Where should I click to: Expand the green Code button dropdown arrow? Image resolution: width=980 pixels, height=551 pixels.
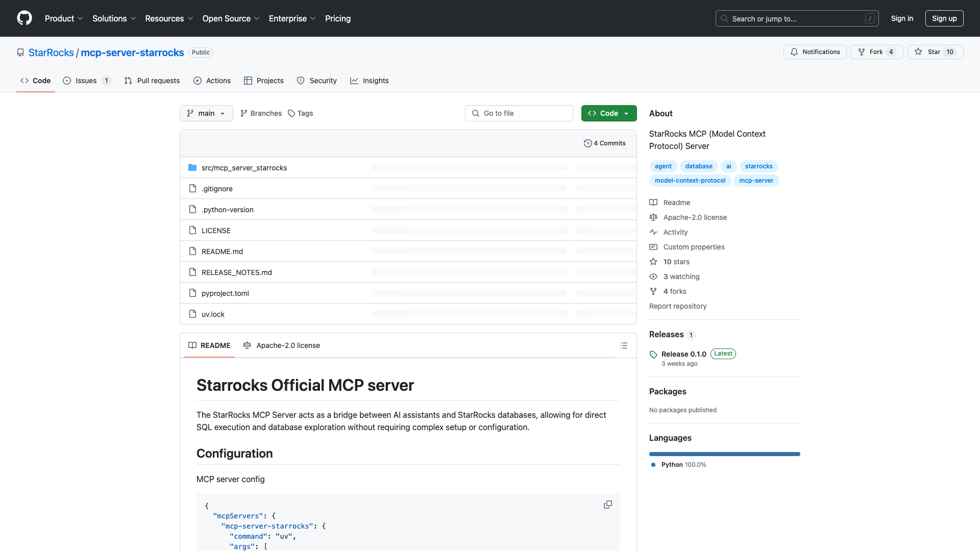pyautogui.click(x=627, y=113)
